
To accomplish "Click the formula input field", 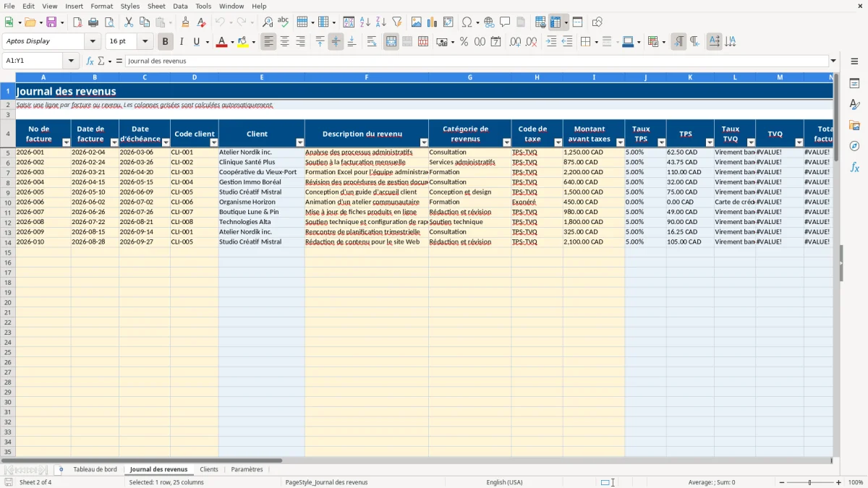I will click(x=477, y=61).
